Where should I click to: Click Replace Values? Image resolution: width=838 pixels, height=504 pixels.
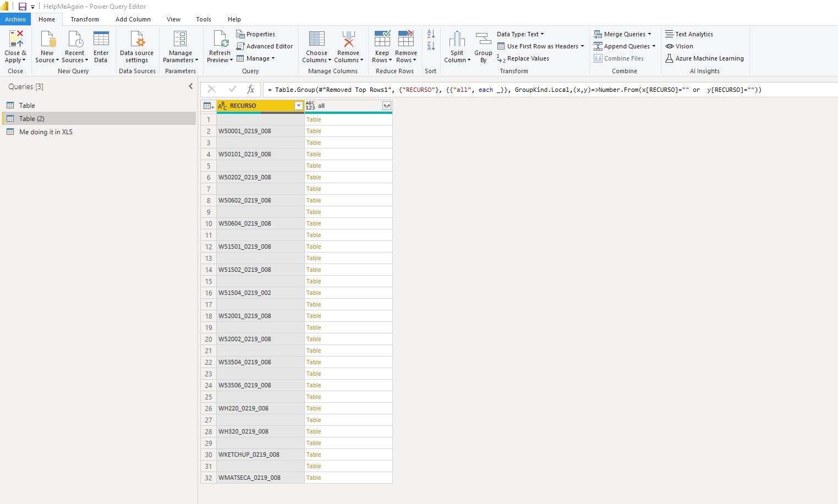tap(523, 58)
